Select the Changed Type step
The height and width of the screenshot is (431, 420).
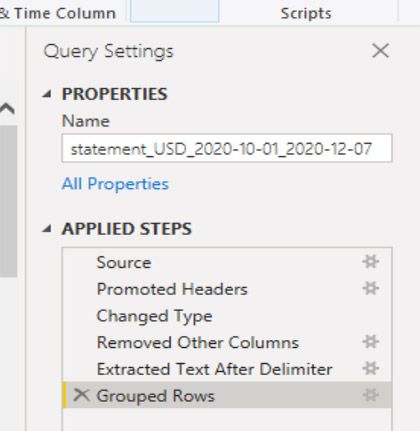227,316
